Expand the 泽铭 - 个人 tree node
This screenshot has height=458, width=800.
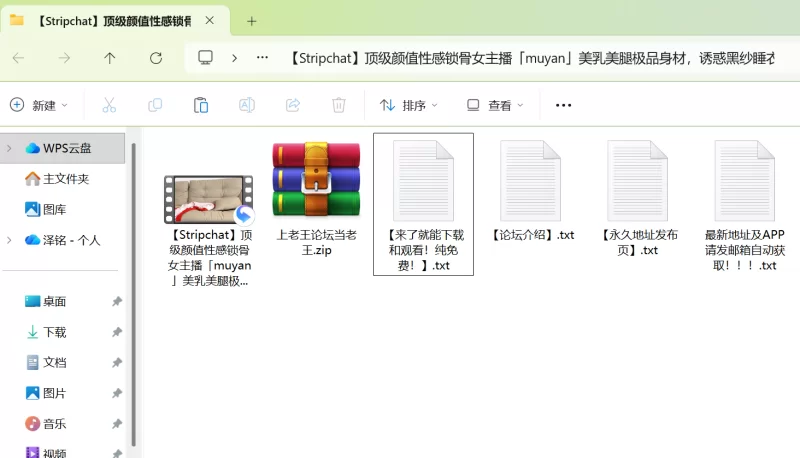tap(9, 240)
